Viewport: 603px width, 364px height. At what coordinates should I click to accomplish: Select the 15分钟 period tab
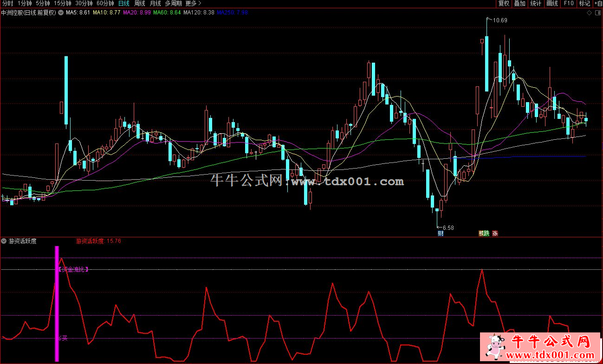[63, 3]
